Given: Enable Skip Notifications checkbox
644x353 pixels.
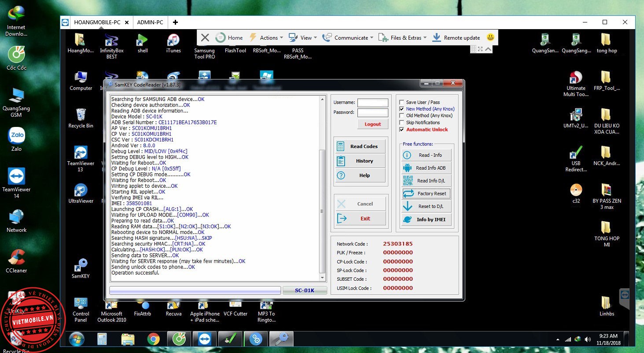Looking at the screenshot, I should coord(401,123).
